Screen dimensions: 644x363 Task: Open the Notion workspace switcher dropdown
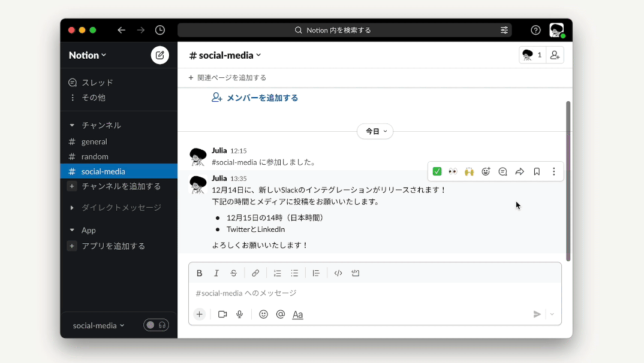click(x=86, y=55)
